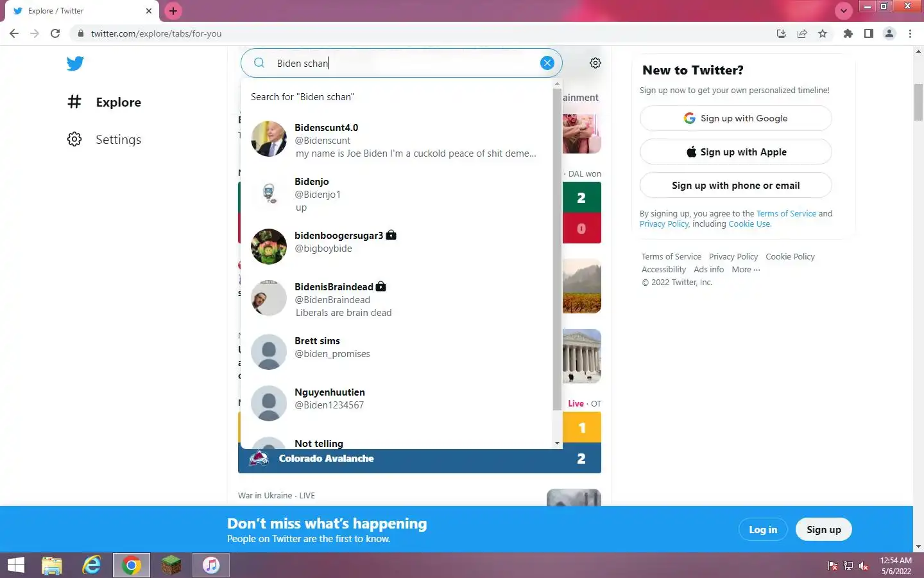Select 'Search for "Biden schan"' suggestion
Screen dimensions: 924x578
(x=397, y=97)
